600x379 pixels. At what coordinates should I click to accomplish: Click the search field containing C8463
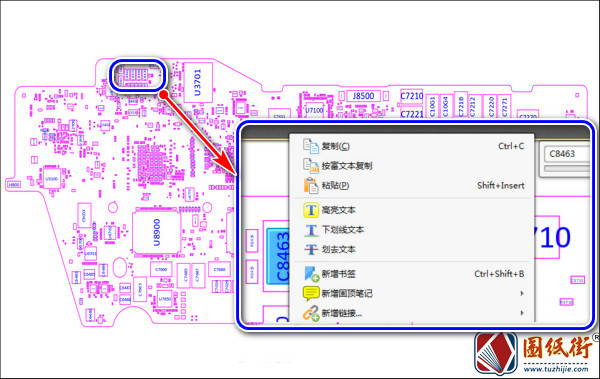click(567, 154)
